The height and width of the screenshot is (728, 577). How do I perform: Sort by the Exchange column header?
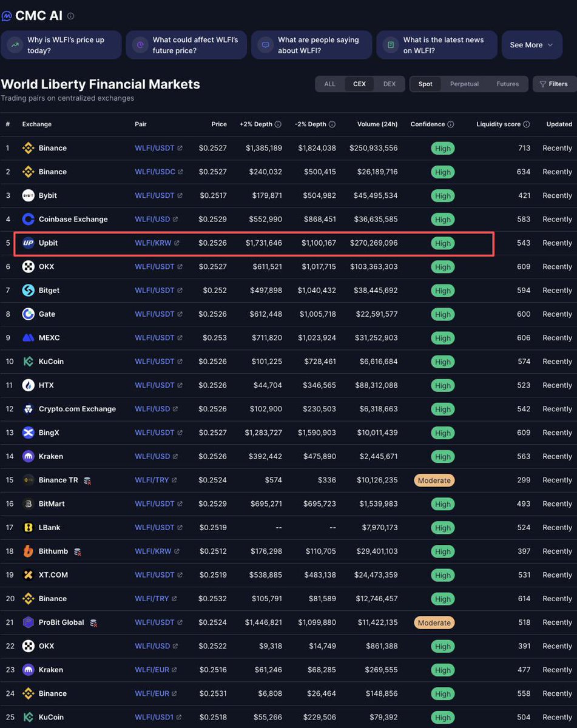pos(37,124)
